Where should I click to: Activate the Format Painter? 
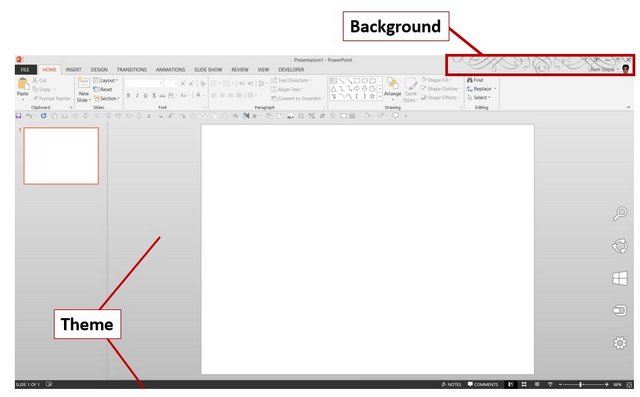point(52,98)
